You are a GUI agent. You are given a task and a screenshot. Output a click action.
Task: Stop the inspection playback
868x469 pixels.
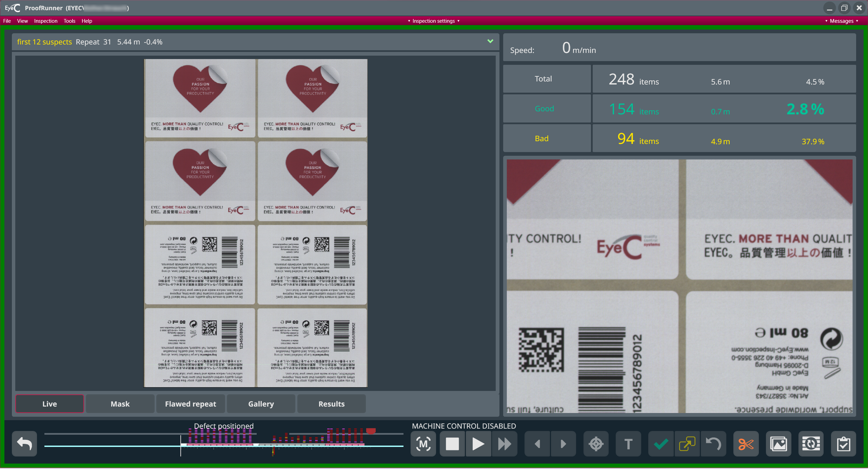pyautogui.click(x=452, y=444)
